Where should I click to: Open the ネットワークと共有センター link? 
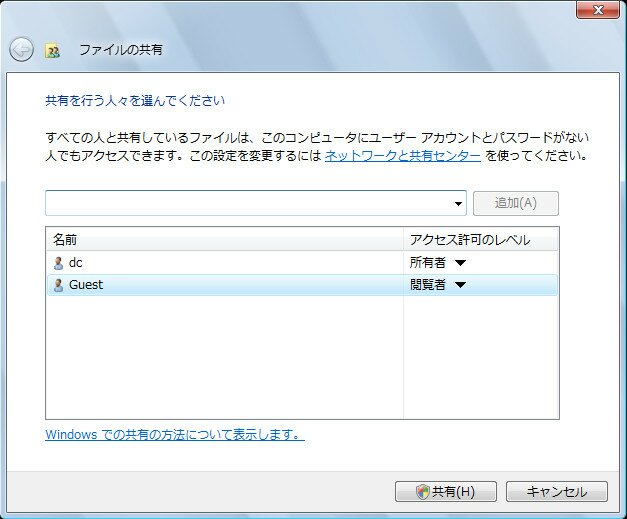click(x=403, y=156)
